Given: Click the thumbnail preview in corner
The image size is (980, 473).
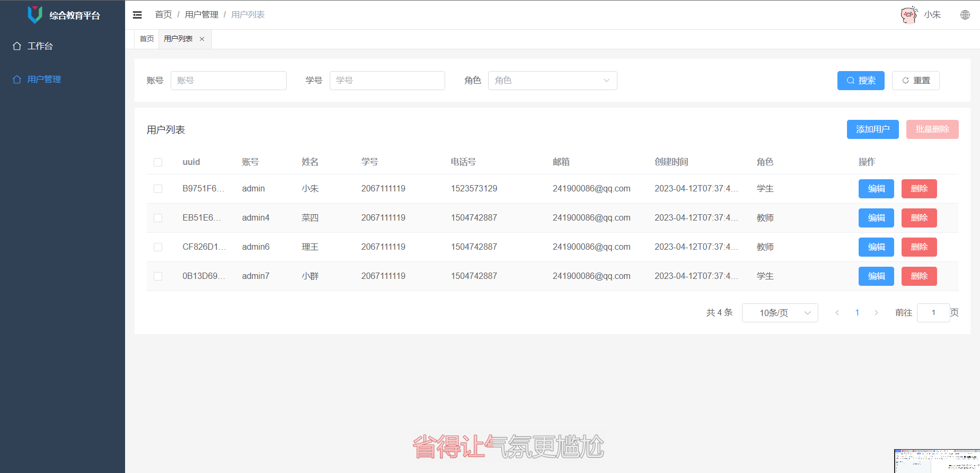Looking at the screenshot, I should coord(937,461).
